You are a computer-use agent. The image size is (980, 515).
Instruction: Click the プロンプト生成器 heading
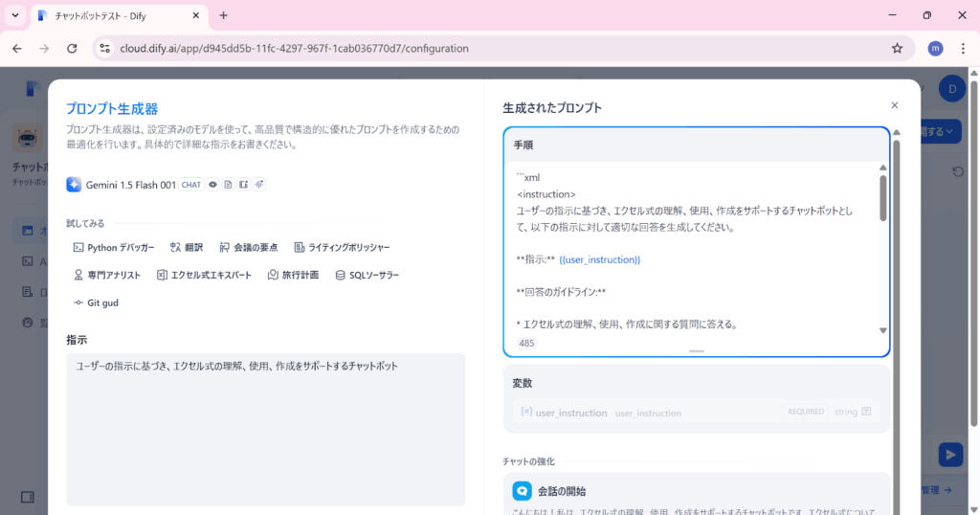tap(112, 109)
